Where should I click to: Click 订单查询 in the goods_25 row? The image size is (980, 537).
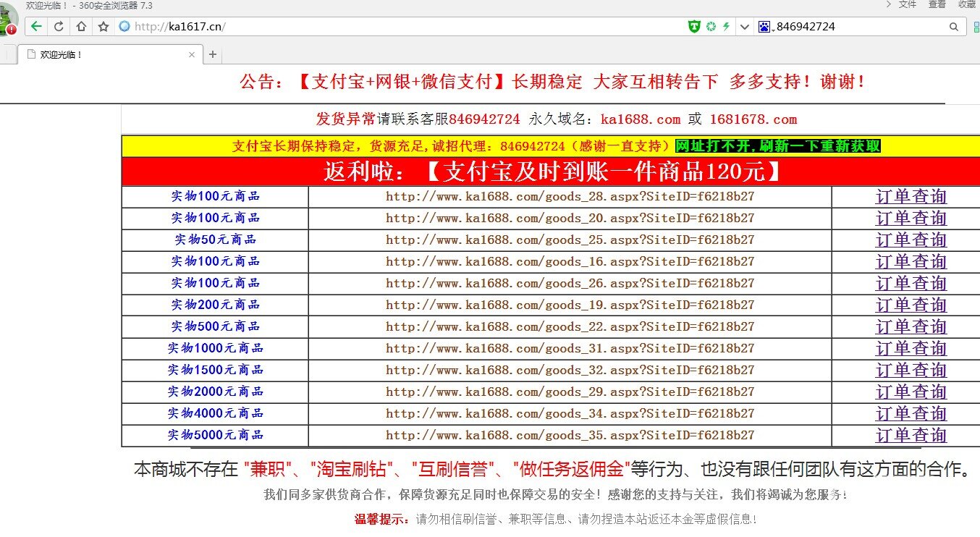[911, 240]
